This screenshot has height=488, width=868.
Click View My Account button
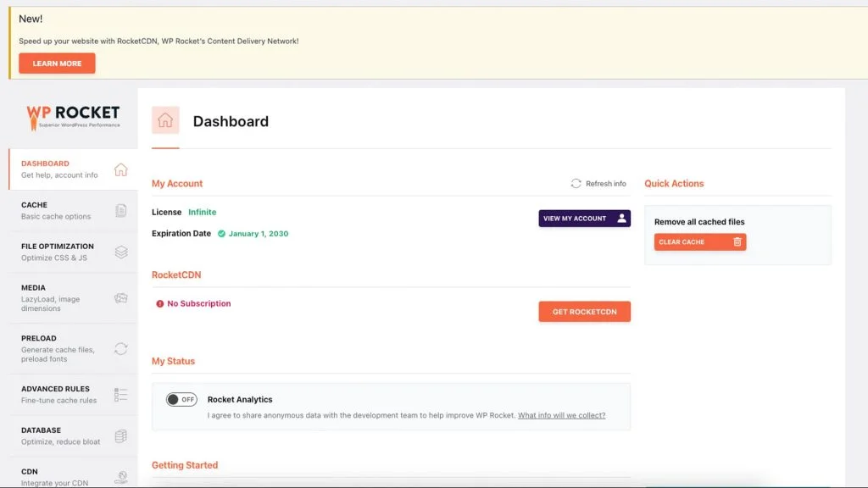point(585,218)
